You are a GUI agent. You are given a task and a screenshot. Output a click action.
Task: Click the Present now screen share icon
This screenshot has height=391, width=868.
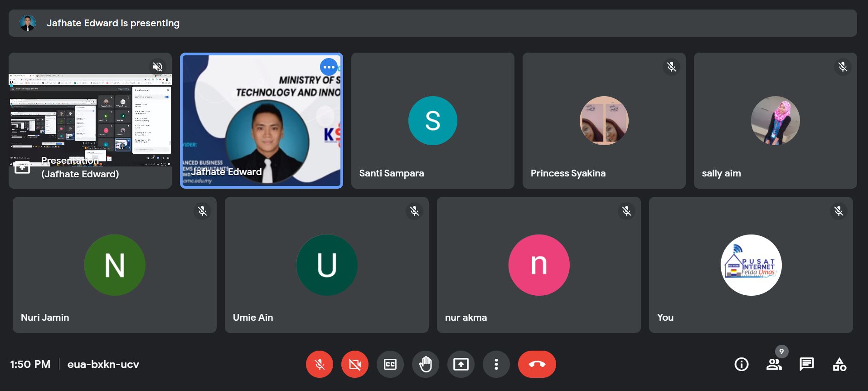coord(461,364)
